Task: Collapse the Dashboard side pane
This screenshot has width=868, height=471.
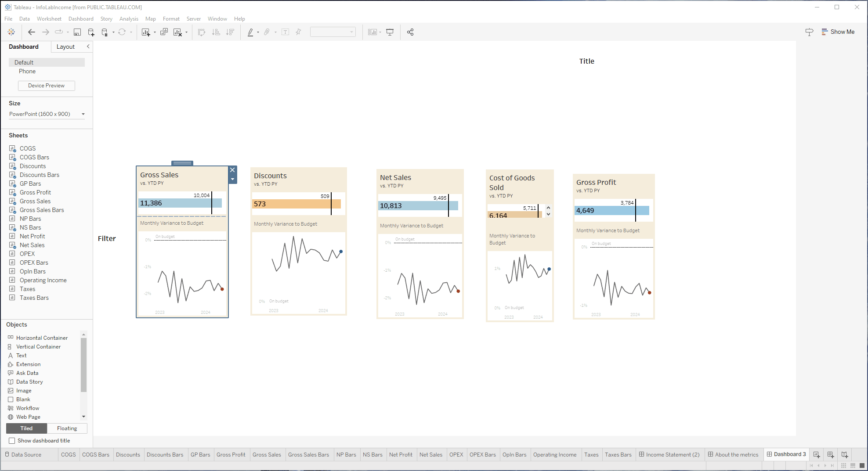Action: (x=88, y=47)
